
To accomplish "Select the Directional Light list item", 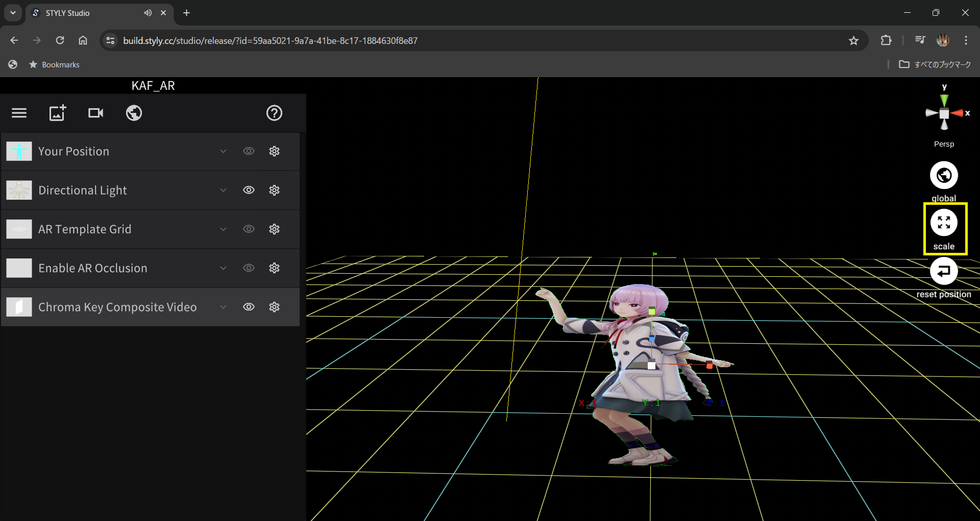I will coord(150,190).
